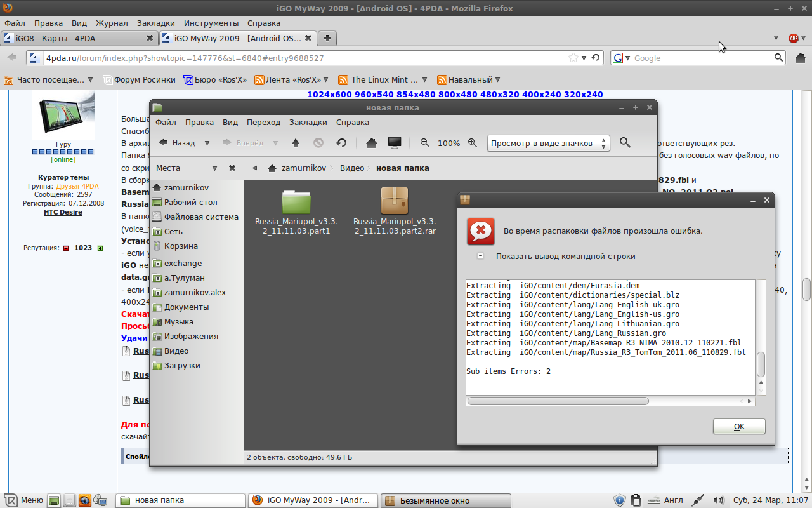
Task: Collapse 'Показать вывод командной строки' expander
Action: click(480, 256)
